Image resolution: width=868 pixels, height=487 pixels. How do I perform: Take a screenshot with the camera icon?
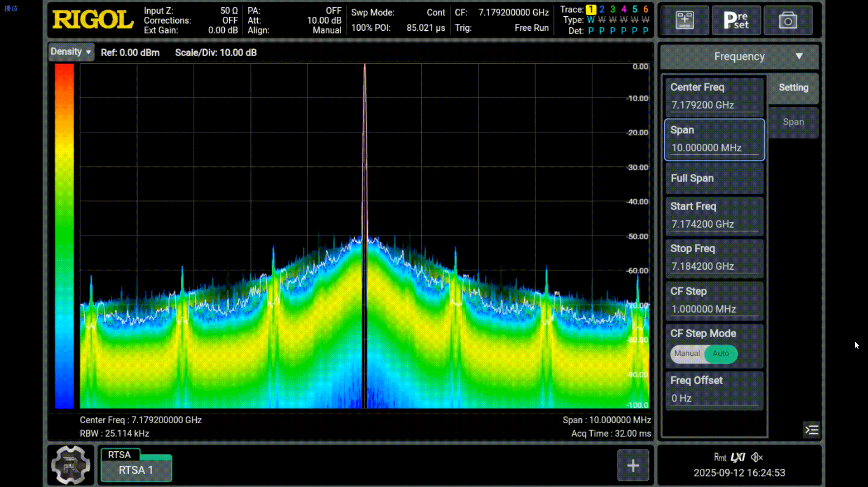pyautogui.click(x=788, y=20)
